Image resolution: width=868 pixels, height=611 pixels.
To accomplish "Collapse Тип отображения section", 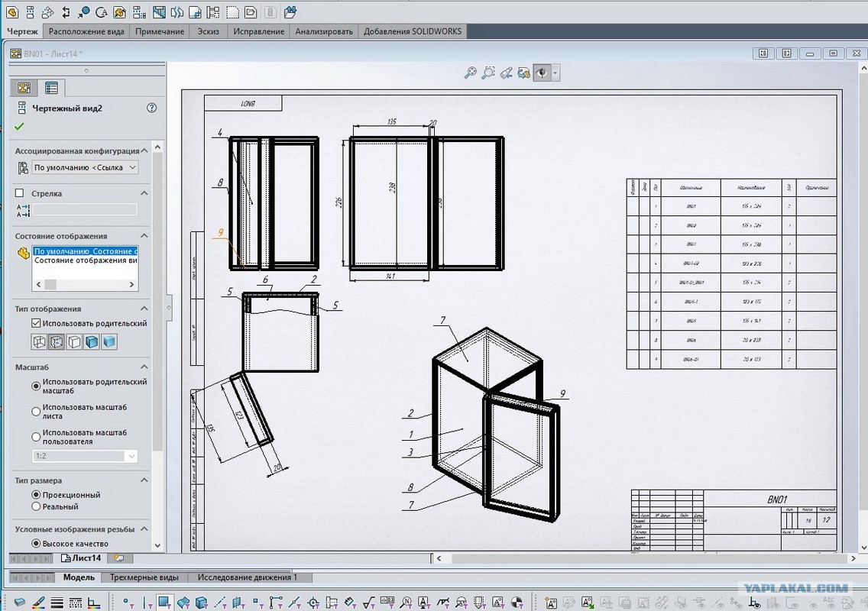I will pos(144,309).
